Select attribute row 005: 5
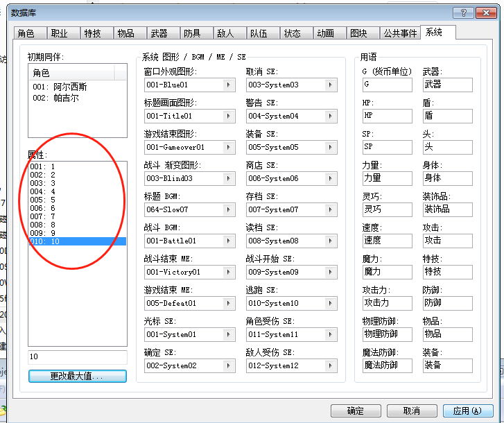The height and width of the screenshot is (423, 504). pos(77,200)
